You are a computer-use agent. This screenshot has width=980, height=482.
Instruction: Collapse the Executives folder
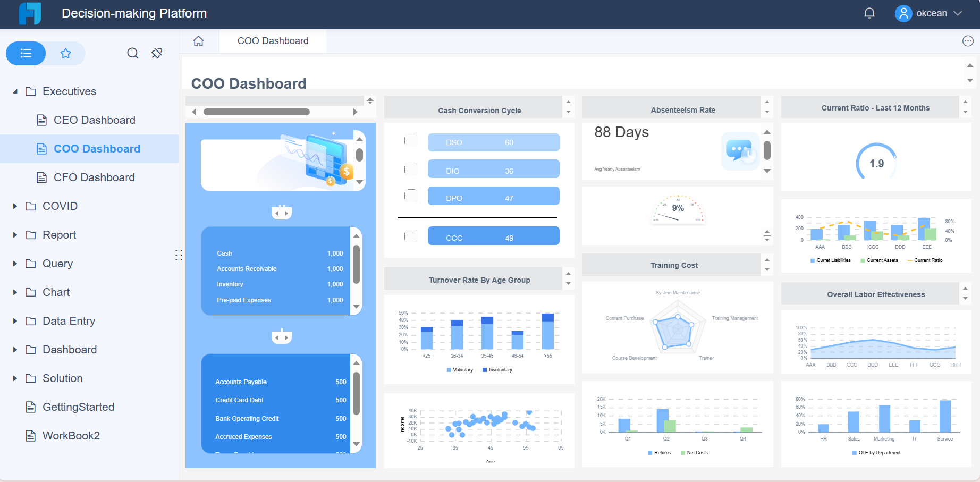pos(15,91)
